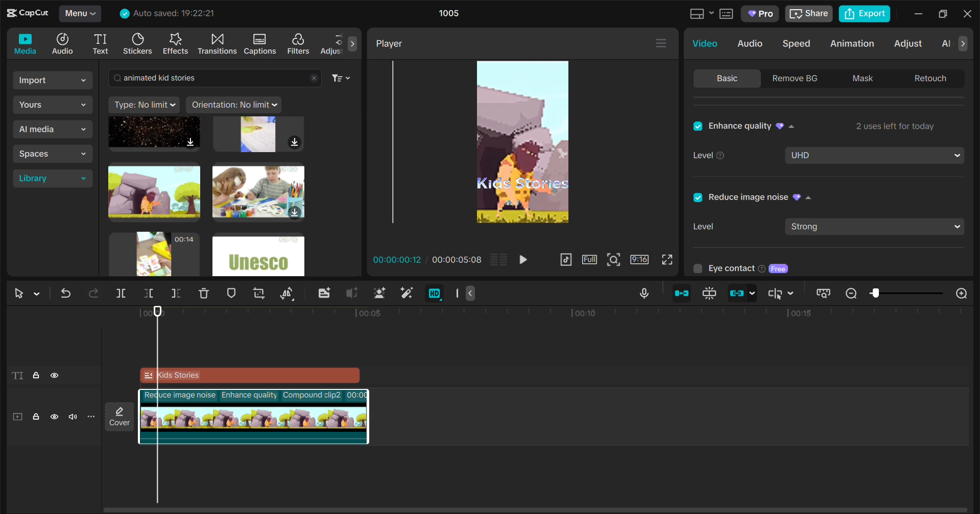Click the Export button
This screenshot has height=514, width=980.
[x=864, y=13]
